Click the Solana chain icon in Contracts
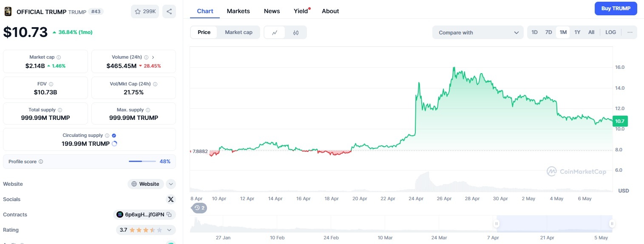The height and width of the screenshot is (244, 644). (x=119, y=215)
